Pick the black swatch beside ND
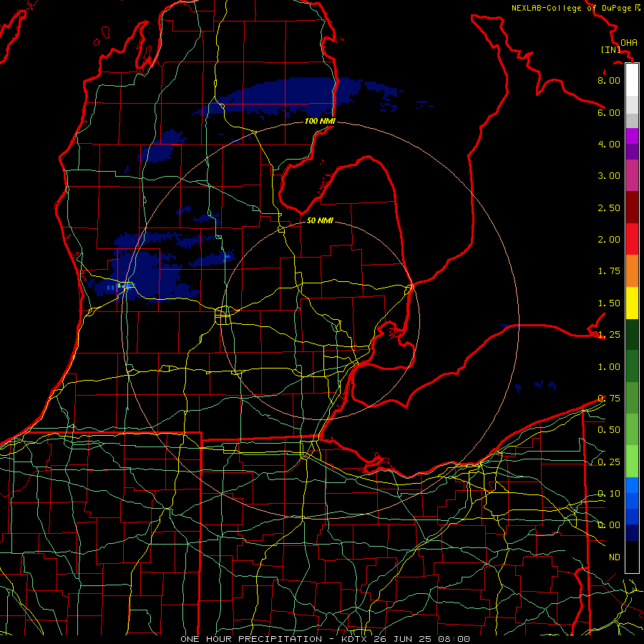This screenshot has width=644, height=644. click(632, 557)
